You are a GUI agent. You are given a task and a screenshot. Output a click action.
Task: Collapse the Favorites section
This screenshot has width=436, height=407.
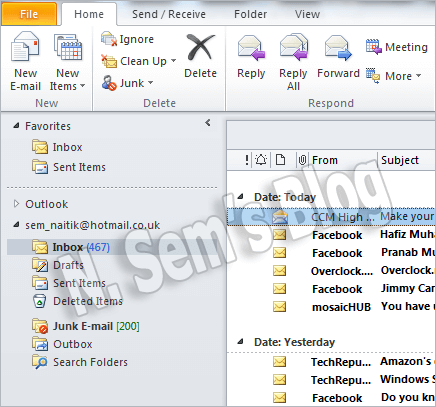pos(16,126)
